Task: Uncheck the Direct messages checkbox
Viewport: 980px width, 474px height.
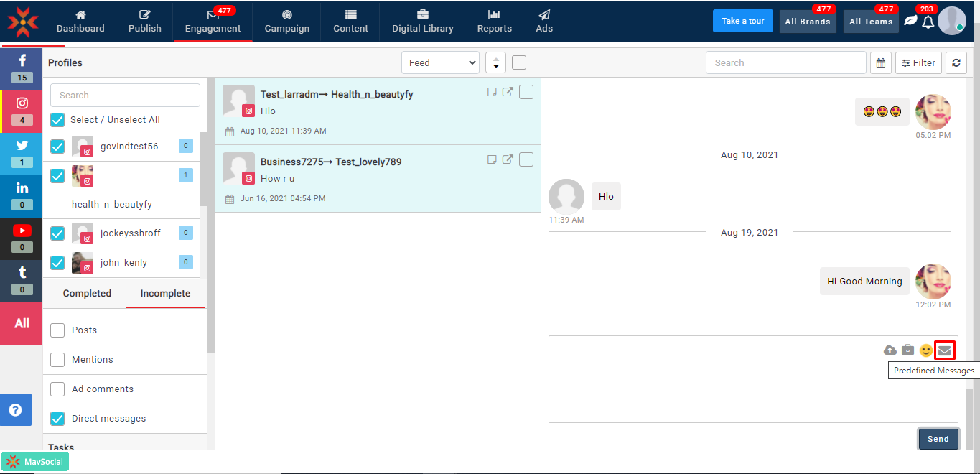Action: [58, 419]
